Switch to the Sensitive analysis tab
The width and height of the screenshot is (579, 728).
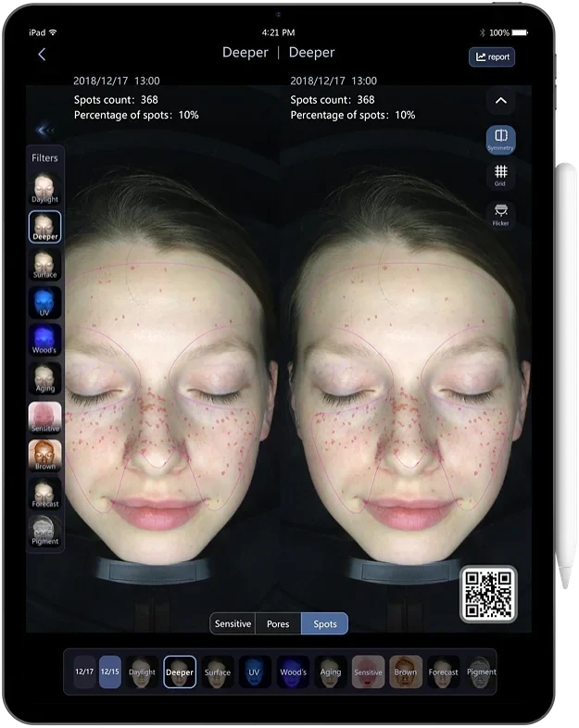233,623
